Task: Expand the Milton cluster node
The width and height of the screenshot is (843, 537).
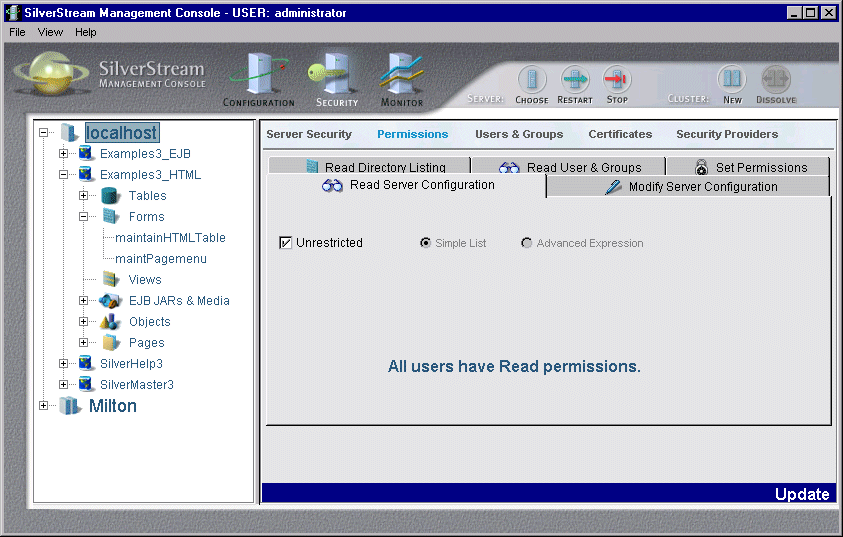Action: tap(44, 405)
